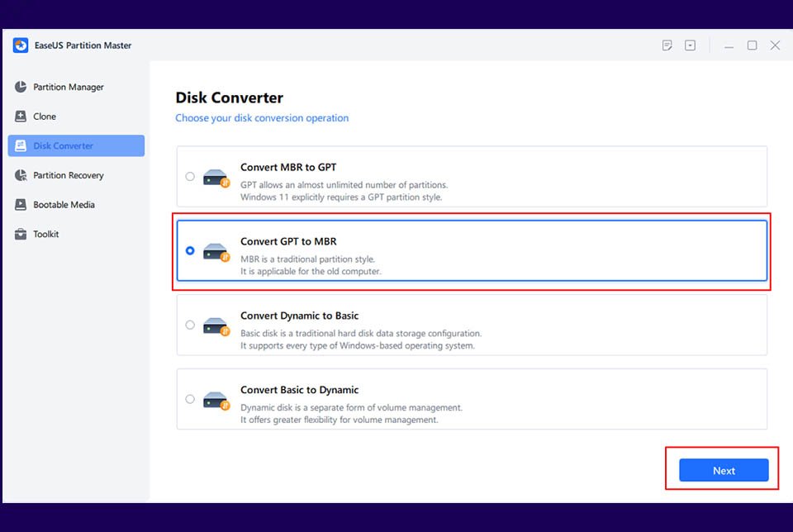Click "It supports every type of Windows-based operating system."
The height and width of the screenshot is (532, 793).
click(358, 346)
